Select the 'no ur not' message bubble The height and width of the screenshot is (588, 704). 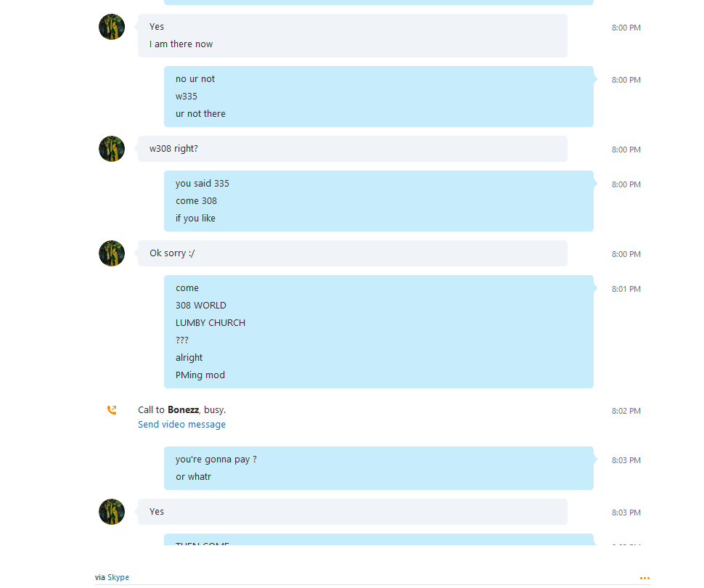(x=378, y=97)
